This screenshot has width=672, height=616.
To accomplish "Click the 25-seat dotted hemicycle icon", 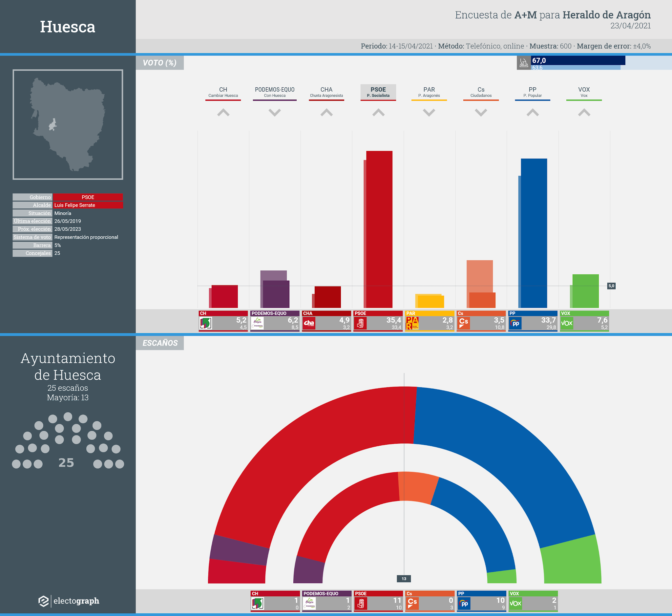I will (68, 441).
